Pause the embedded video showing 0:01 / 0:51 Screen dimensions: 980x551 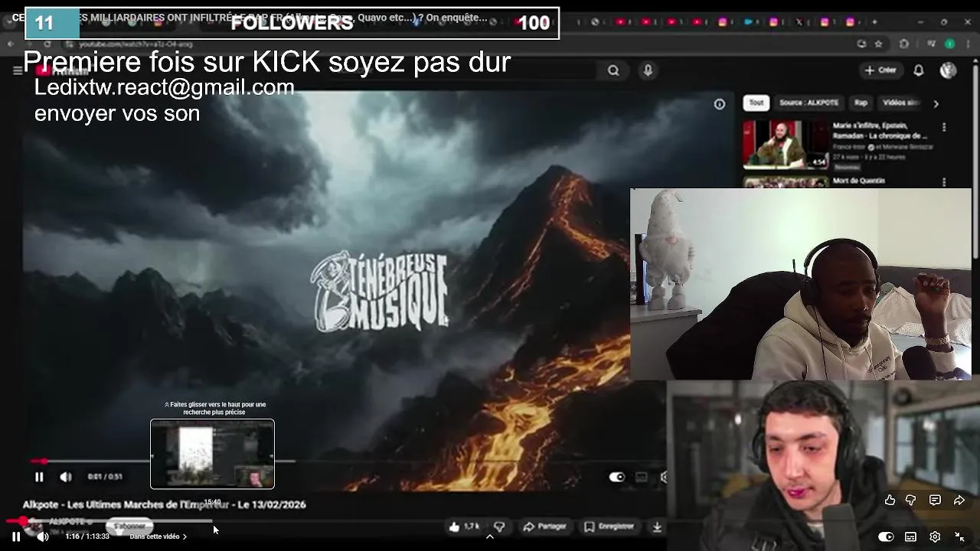(x=39, y=477)
